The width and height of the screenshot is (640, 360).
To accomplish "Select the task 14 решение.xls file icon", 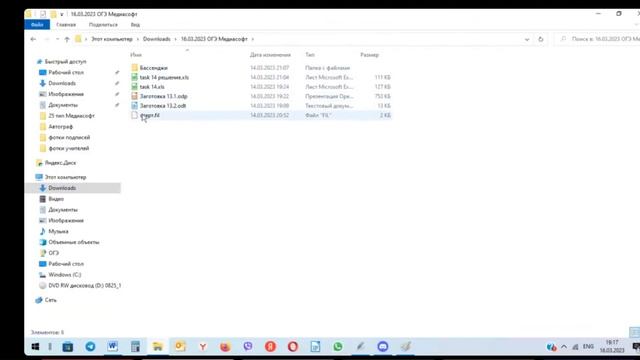I will (134, 77).
